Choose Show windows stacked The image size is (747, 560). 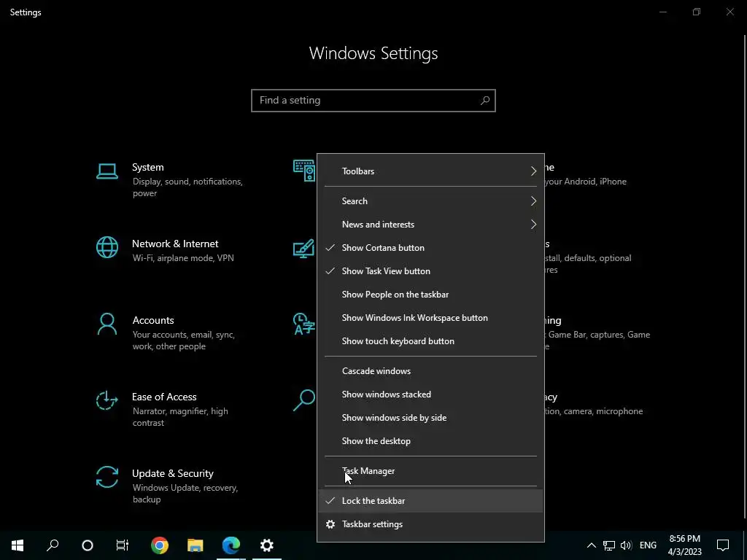coord(430,394)
